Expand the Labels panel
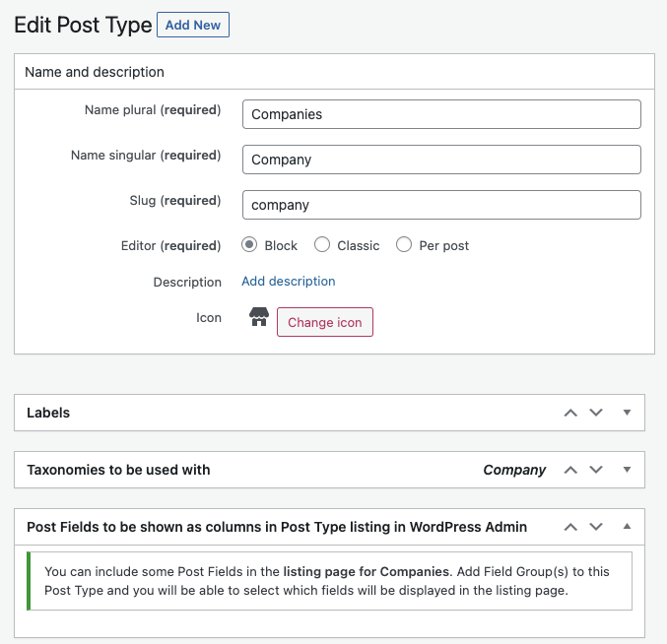 (627, 413)
